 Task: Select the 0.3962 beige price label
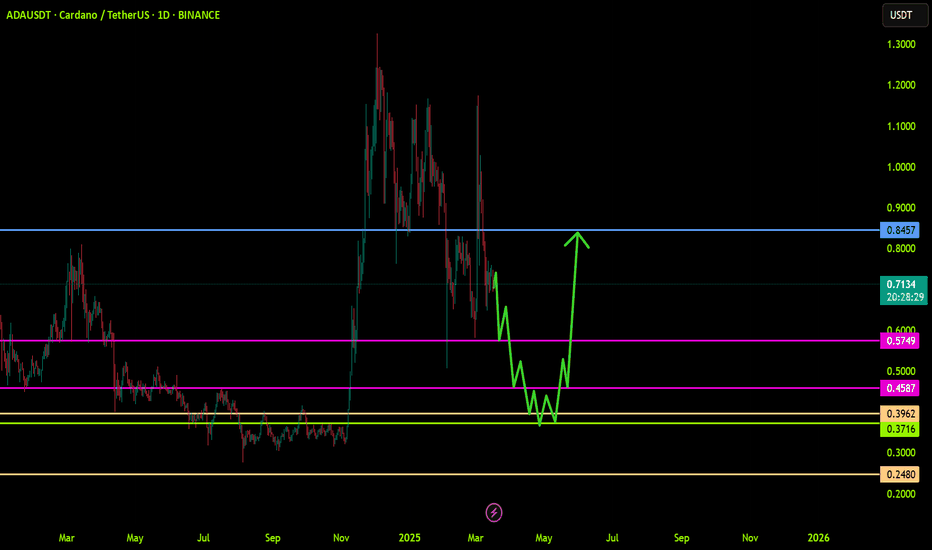(x=900, y=413)
